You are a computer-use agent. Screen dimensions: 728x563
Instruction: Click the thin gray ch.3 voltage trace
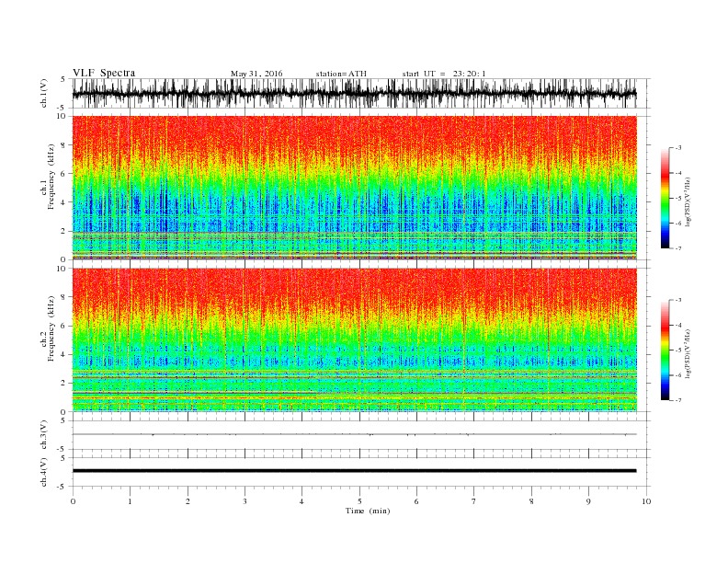pyautogui.click(x=354, y=434)
